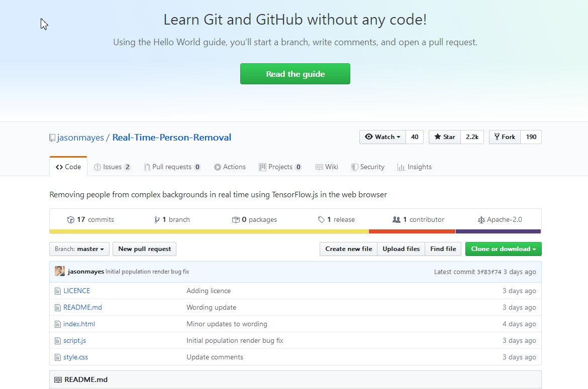Open the LICENCE file
588x389 pixels.
coord(76,291)
